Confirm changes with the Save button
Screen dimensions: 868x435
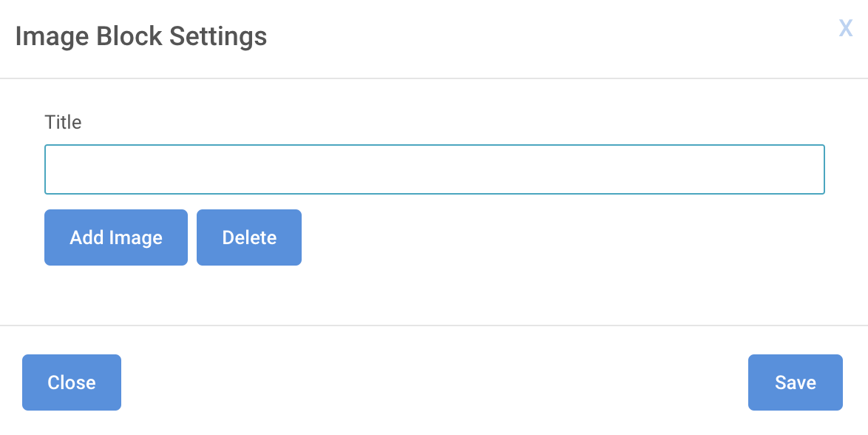[x=796, y=382]
